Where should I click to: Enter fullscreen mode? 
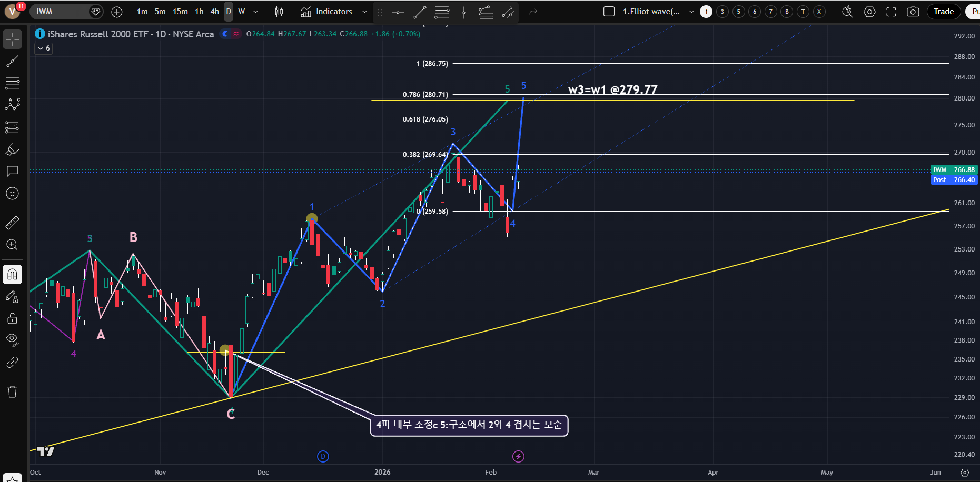(x=891, y=12)
